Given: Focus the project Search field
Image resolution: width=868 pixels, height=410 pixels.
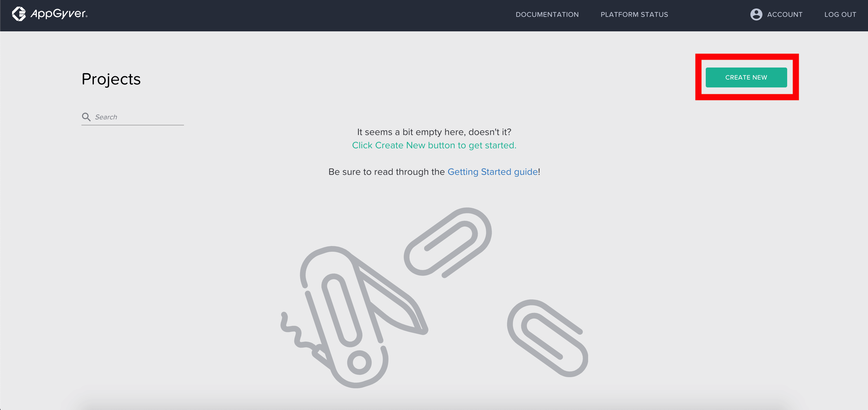Looking at the screenshot, I should click(x=132, y=117).
